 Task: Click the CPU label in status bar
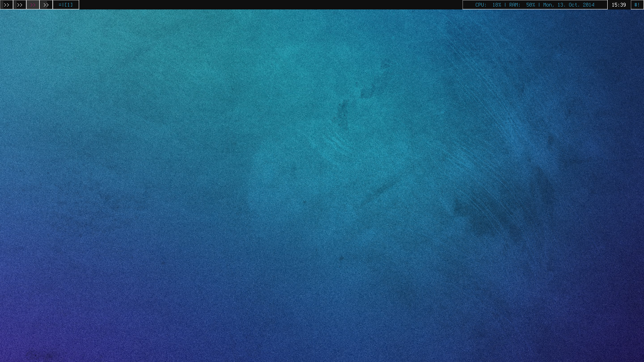click(480, 5)
